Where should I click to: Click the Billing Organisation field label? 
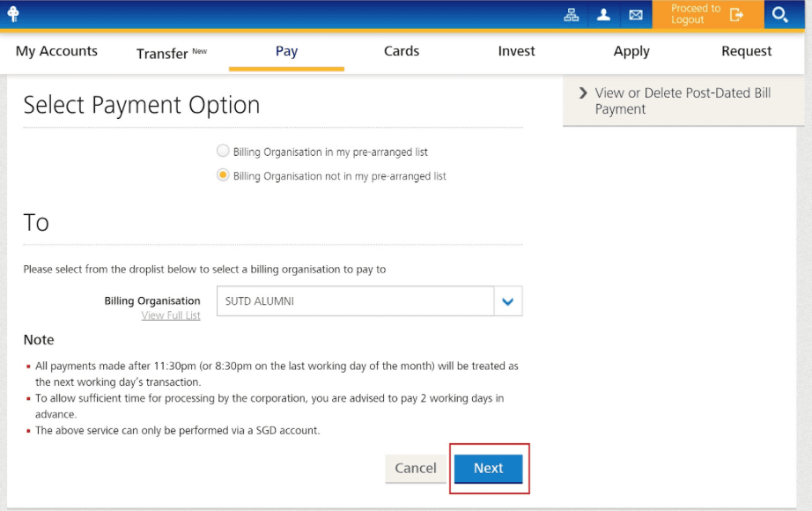(x=152, y=301)
